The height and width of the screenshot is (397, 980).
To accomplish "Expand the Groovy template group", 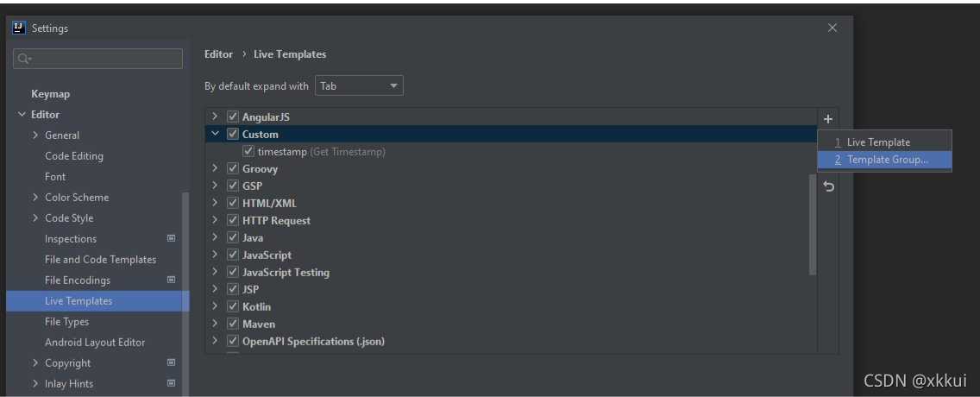I will coord(215,169).
